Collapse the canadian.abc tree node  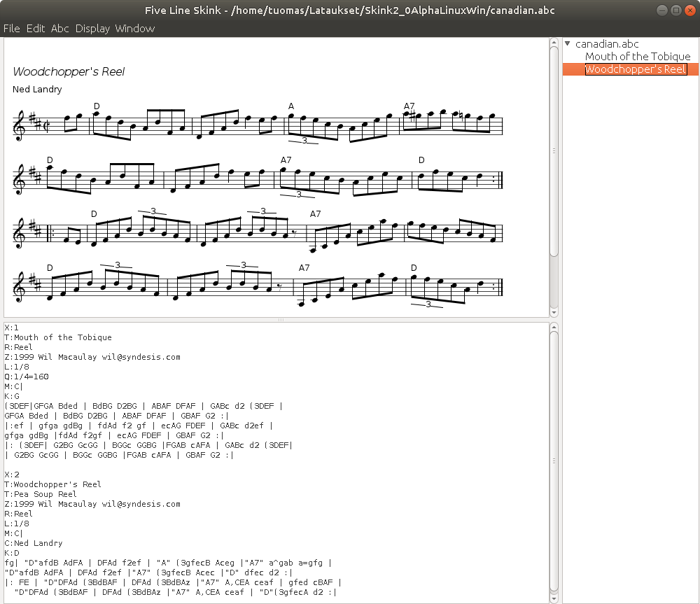[568, 44]
